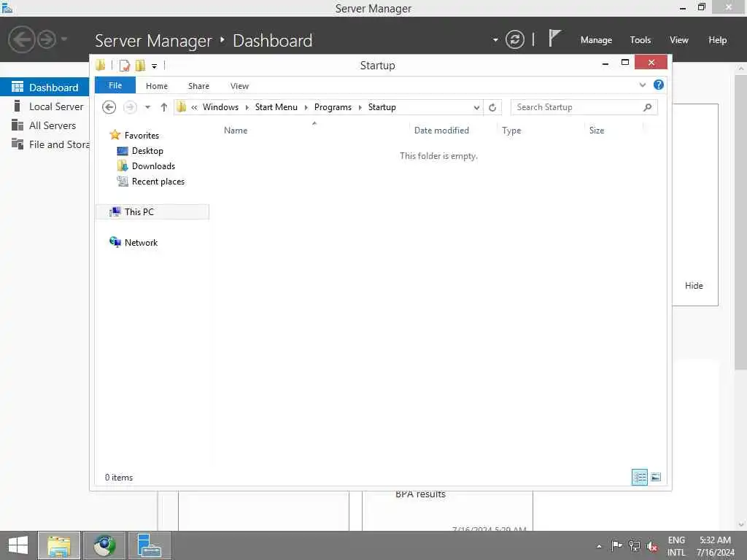Select Dashboard in Server Manager sidebar
The image size is (747, 560).
(44, 87)
